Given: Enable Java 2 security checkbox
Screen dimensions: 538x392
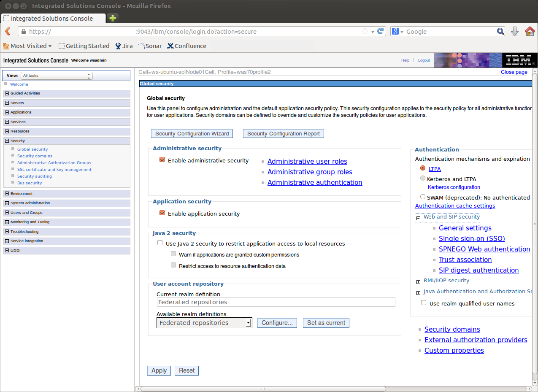Looking at the screenshot, I should coord(160,243).
